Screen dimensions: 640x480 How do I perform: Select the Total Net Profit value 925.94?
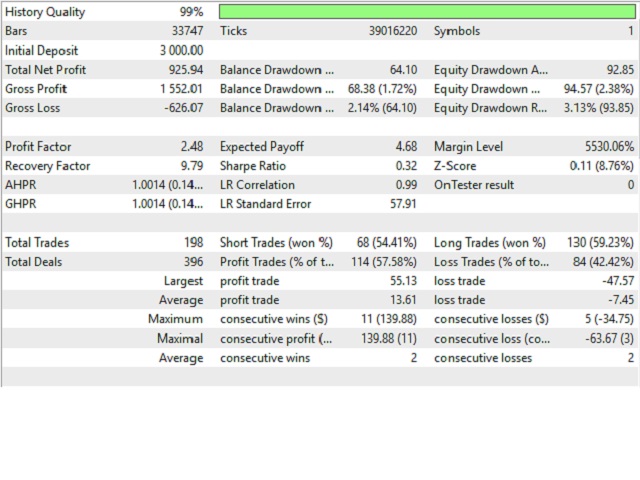click(185, 70)
